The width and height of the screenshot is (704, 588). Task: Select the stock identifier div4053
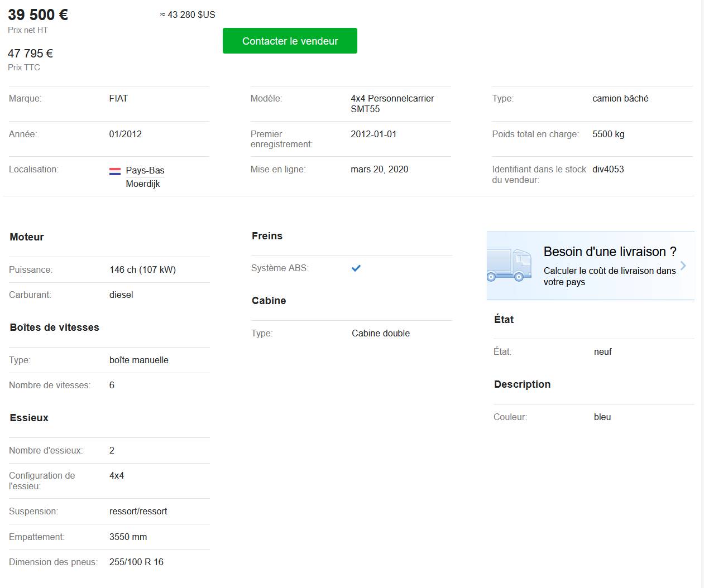(608, 169)
